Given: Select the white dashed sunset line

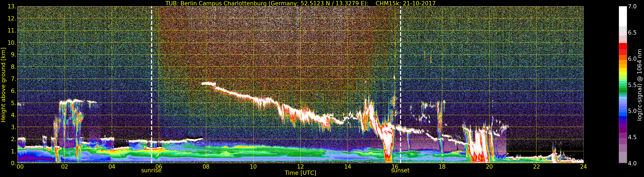Looking at the screenshot, I should (x=400, y=85).
